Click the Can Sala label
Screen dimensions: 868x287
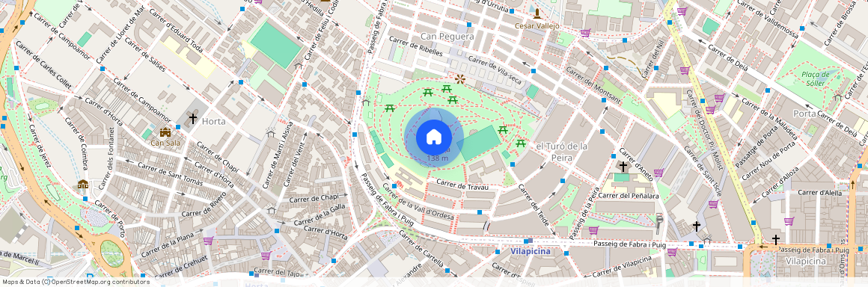[165, 143]
